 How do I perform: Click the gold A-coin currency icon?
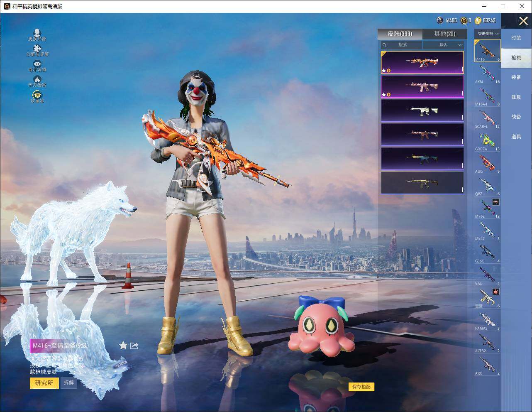[x=464, y=20]
